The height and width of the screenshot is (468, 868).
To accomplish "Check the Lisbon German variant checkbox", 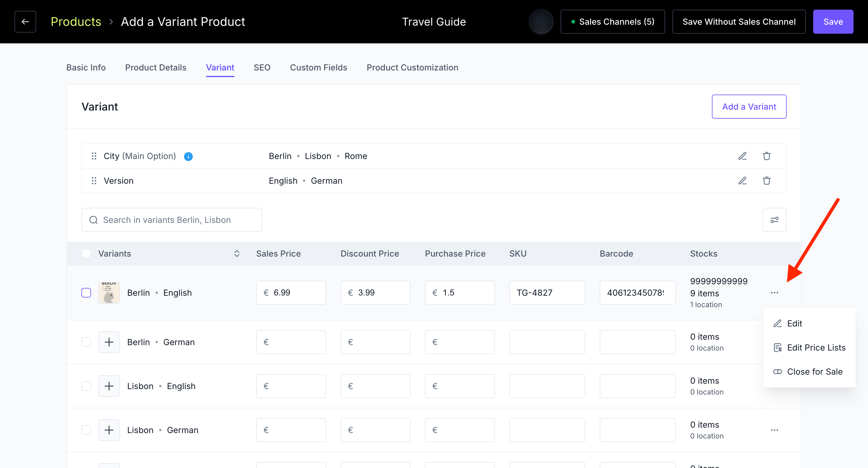I will [86, 430].
